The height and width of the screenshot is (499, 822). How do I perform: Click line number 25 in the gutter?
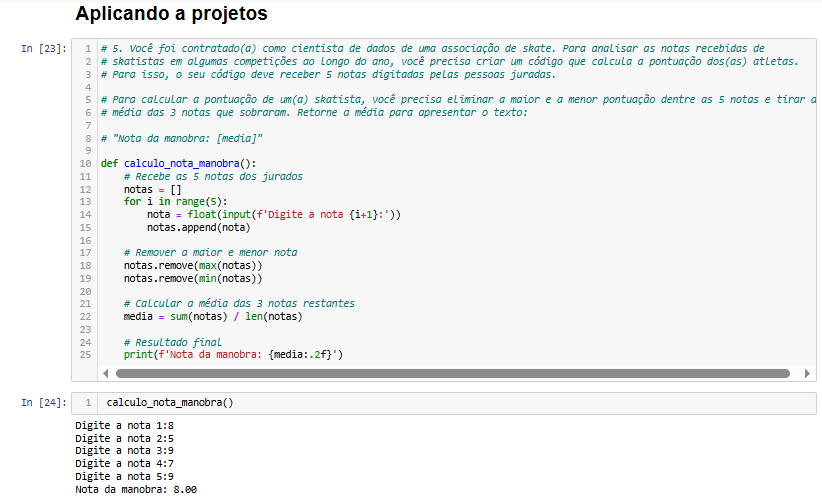tap(85, 355)
